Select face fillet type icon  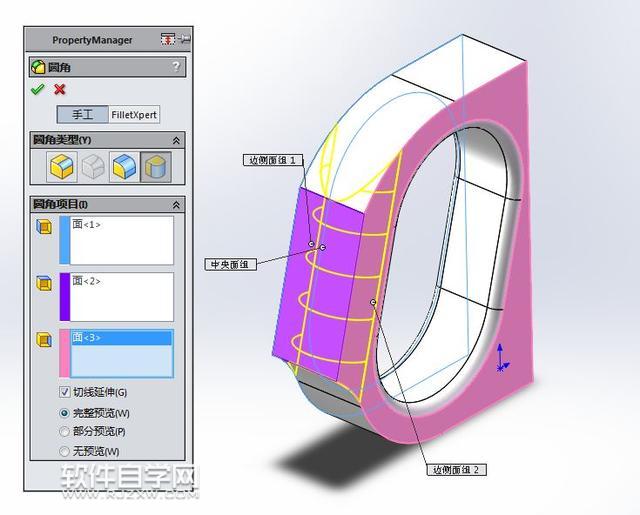click(x=124, y=166)
